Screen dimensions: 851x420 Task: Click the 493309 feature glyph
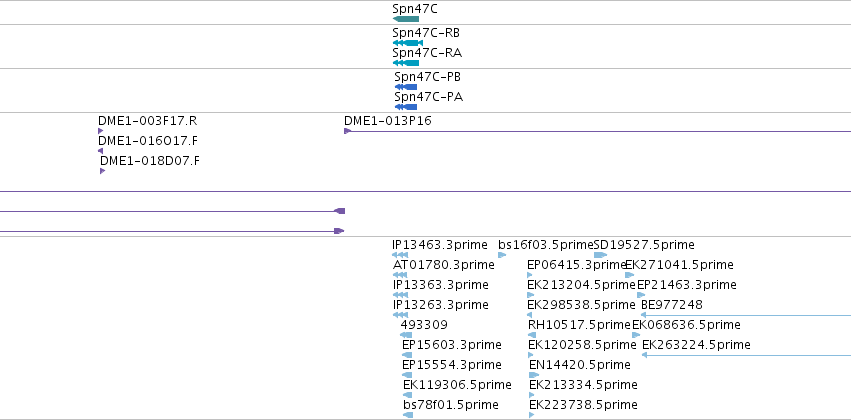406,335
